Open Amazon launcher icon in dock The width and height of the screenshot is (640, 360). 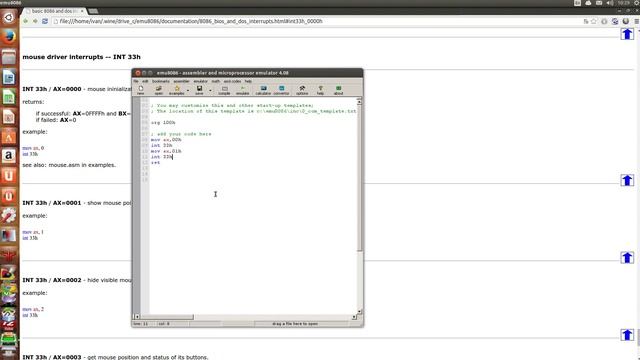9,156
